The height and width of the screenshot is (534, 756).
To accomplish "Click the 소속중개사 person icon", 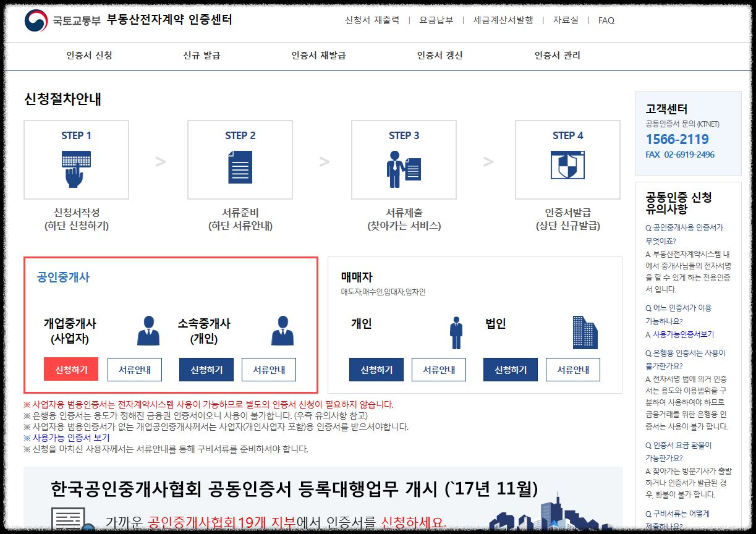I will click(x=284, y=329).
